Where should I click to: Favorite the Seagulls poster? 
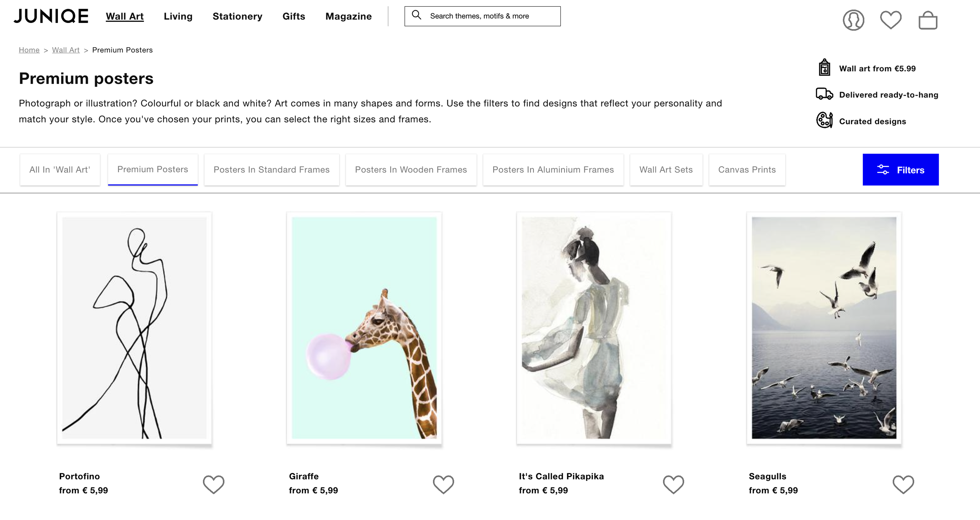[903, 484]
